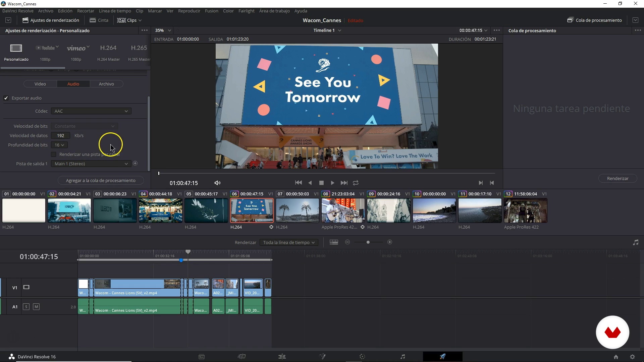Jump to first frame button
Screen dimensions: 644x362
pyautogui.click(x=298, y=183)
